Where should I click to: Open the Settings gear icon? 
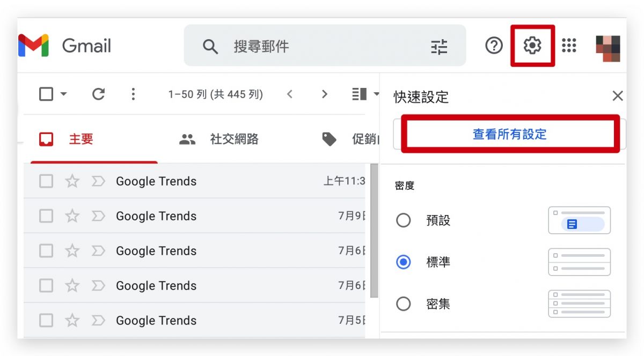click(532, 46)
